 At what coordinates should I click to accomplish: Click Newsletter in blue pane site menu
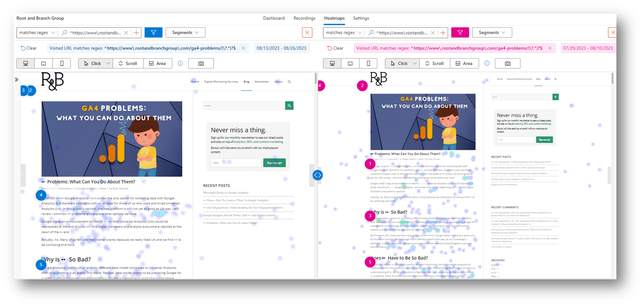tap(262, 81)
